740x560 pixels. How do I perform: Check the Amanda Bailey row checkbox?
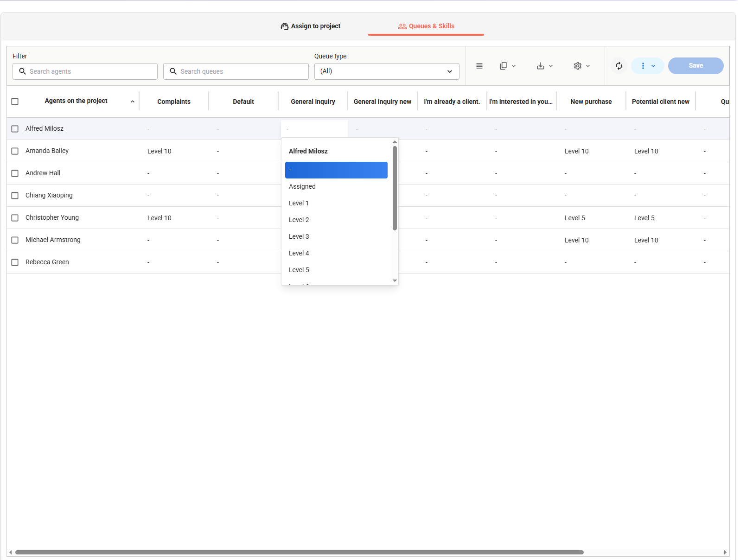point(15,151)
